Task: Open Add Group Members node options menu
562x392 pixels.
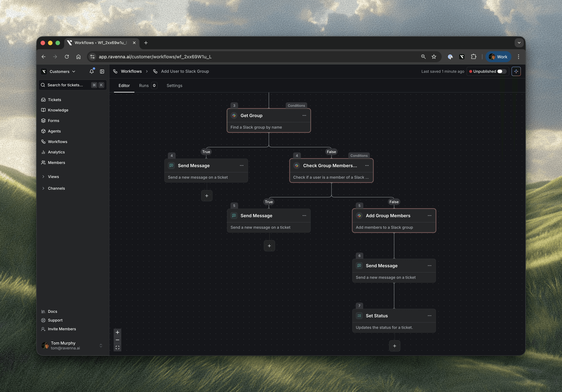Action: pos(429,215)
